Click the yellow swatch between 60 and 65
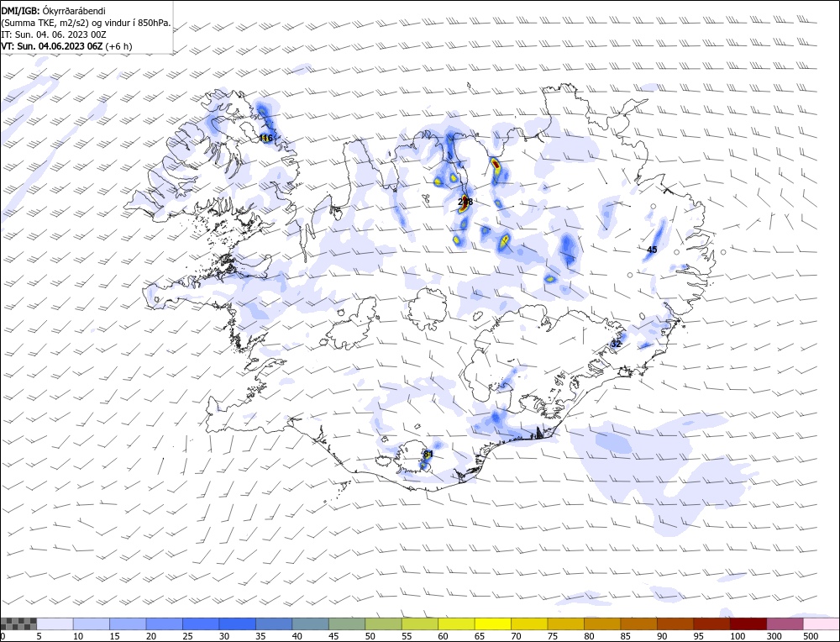Image resolution: width=840 pixels, height=642 pixels. click(x=456, y=624)
